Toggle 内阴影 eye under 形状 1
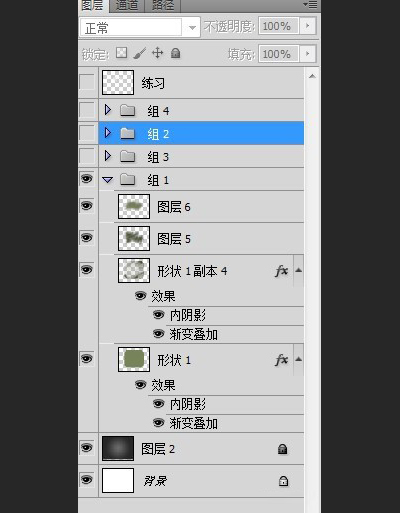This screenshot has width=400, height=513. coord(158,404)
